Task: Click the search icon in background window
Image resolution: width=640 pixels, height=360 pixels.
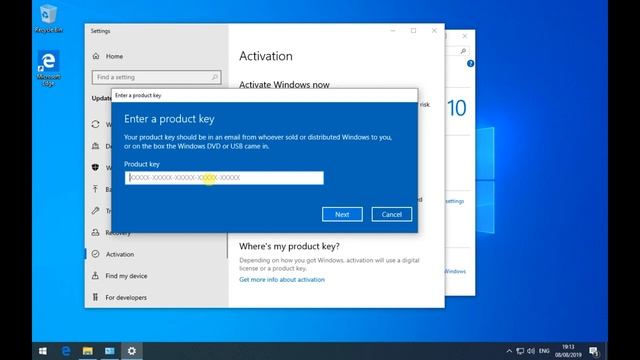Action: 463,51
